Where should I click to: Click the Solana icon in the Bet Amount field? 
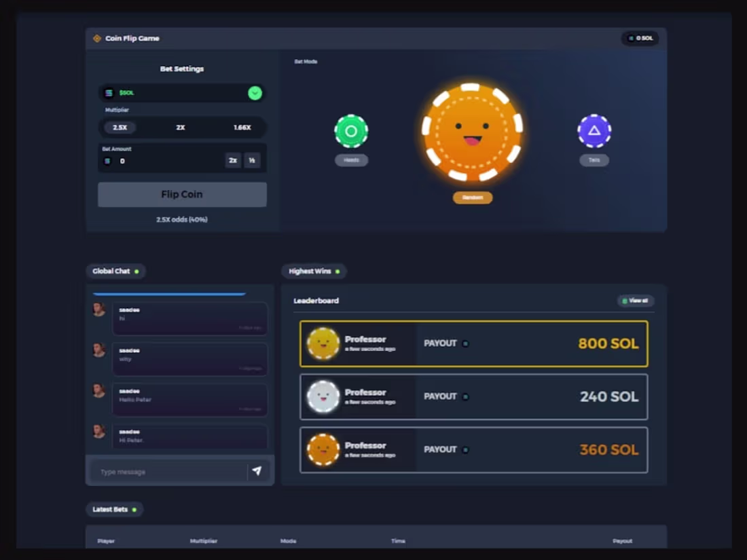click(x=107, y=161)
